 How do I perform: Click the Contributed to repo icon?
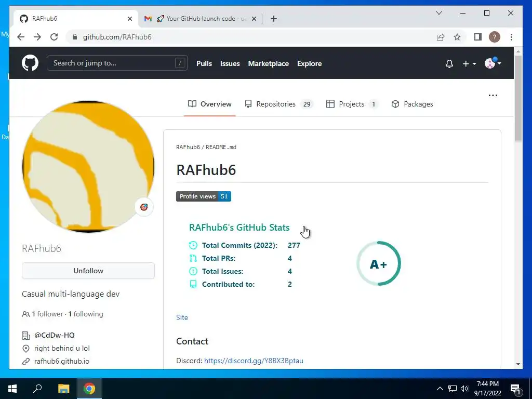193,284
